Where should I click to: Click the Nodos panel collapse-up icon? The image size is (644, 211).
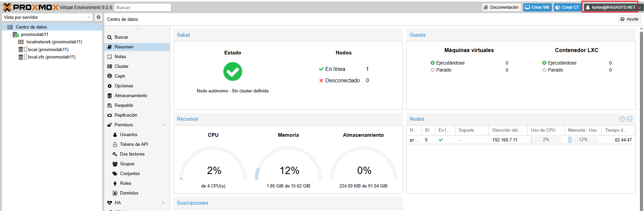tap(622, 119)
